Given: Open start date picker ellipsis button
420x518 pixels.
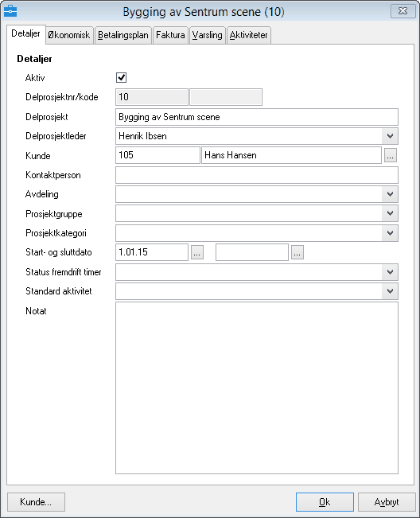Looking at the screenshot, I should [x=197, y=252].
